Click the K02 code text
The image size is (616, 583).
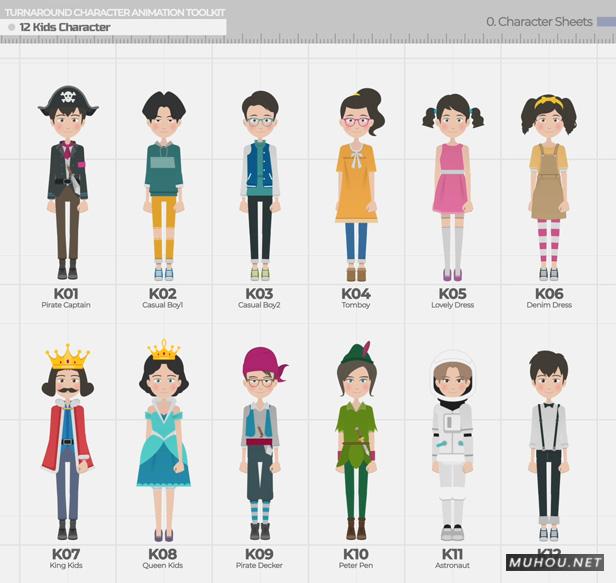click(163, 293)
